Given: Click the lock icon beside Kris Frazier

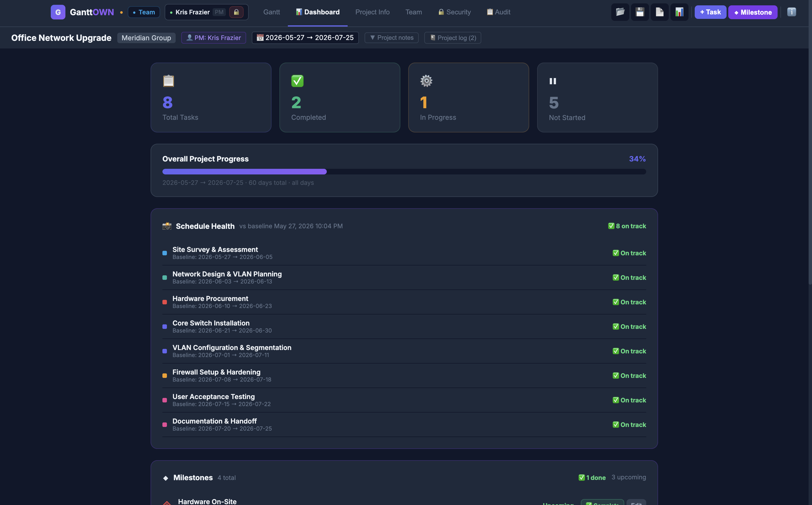Looking at the screenshot, I should click(236, 12).
